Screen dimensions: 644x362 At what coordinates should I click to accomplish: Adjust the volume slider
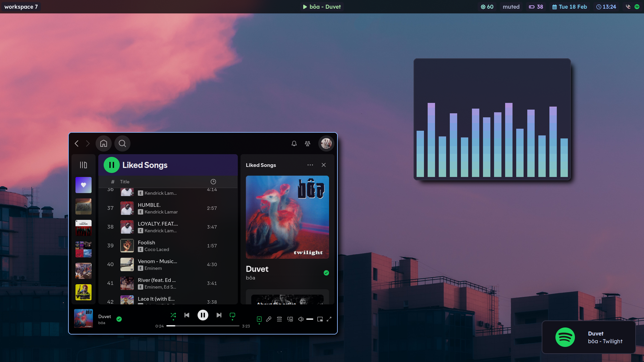tap(310, 319)
